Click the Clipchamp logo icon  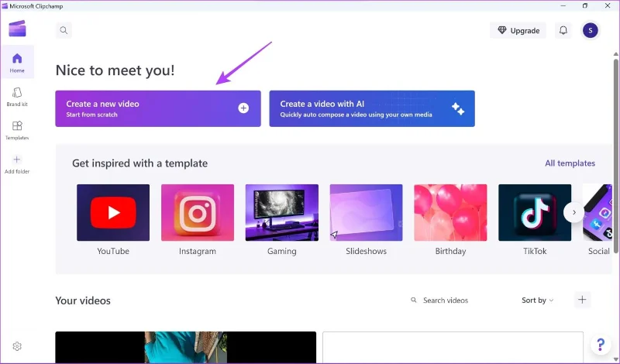(x=17, y=29)
